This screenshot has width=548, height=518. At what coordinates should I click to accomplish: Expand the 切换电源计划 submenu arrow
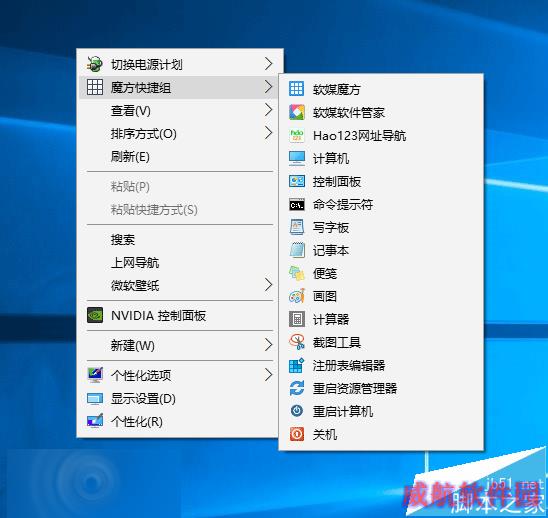pos(268,64)
